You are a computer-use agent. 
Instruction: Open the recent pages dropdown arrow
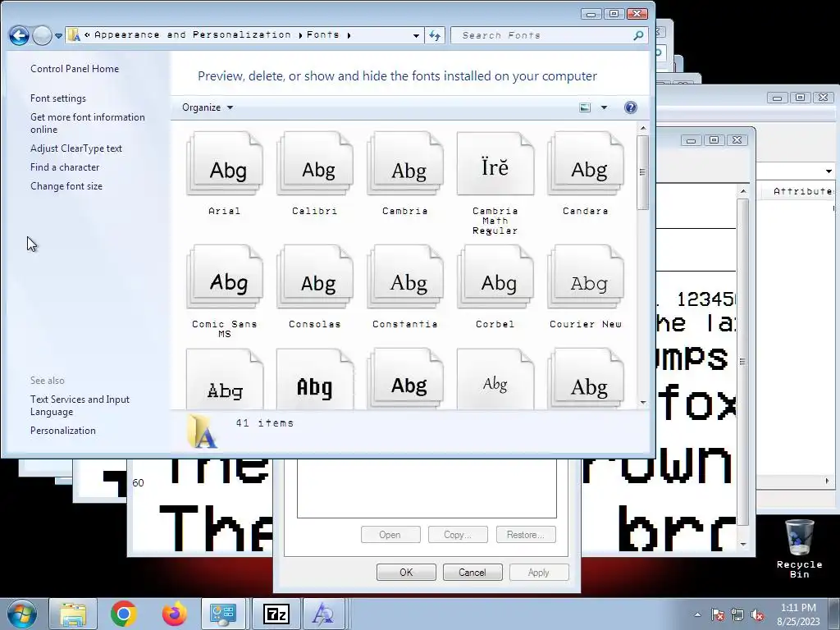click(x=59, y=36)
